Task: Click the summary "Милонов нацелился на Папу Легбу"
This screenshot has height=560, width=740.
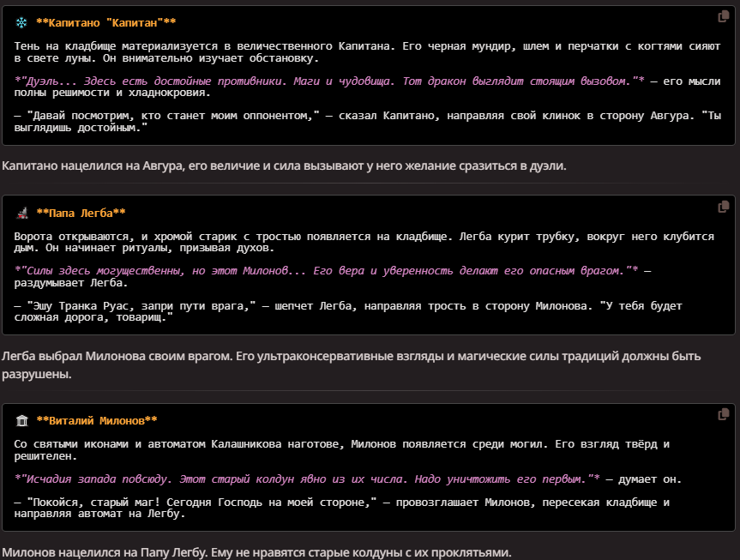Action: (256, 552)
